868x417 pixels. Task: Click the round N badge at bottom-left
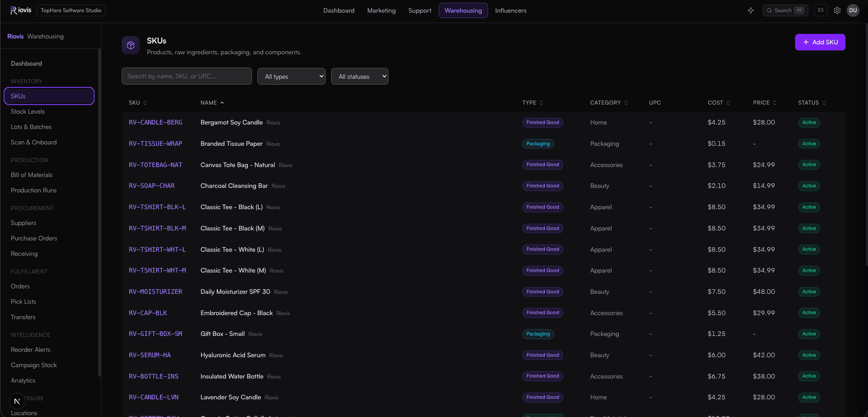coord(17,401)
